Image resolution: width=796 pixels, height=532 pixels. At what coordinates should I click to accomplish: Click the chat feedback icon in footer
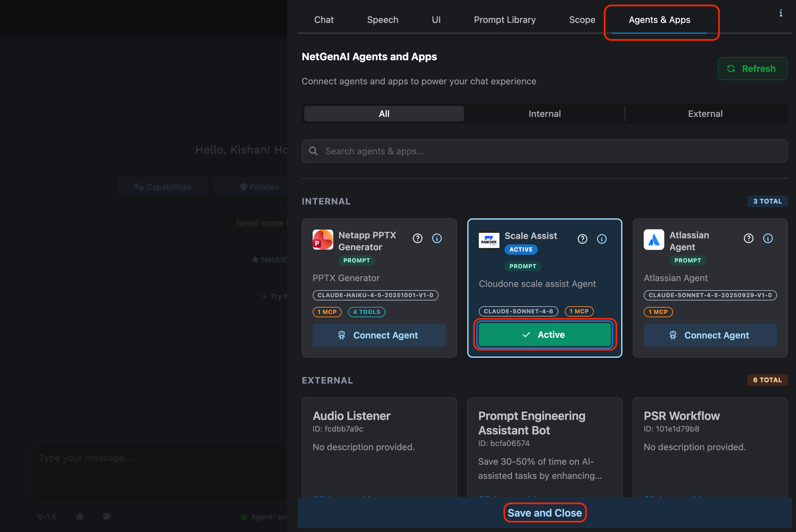point(107,517)
